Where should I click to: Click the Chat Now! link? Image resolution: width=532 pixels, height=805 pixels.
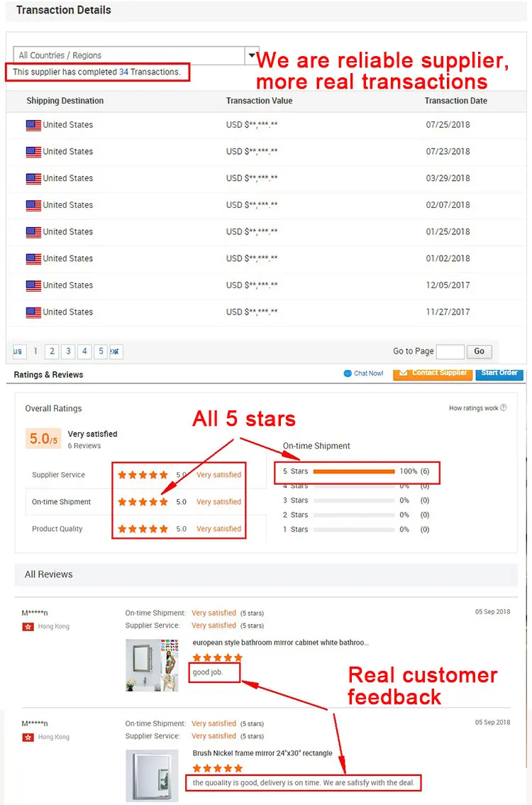[x=368, y=373]
